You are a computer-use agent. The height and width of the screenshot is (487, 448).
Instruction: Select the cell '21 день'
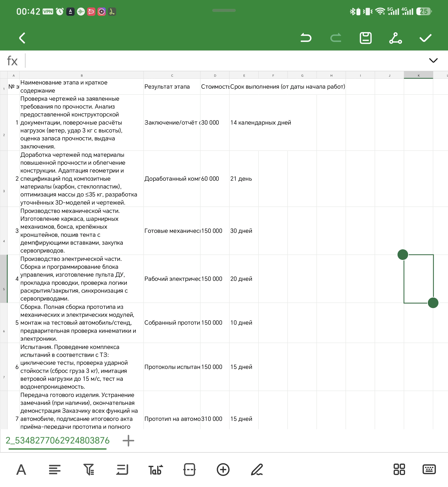[x=244, y=179]
